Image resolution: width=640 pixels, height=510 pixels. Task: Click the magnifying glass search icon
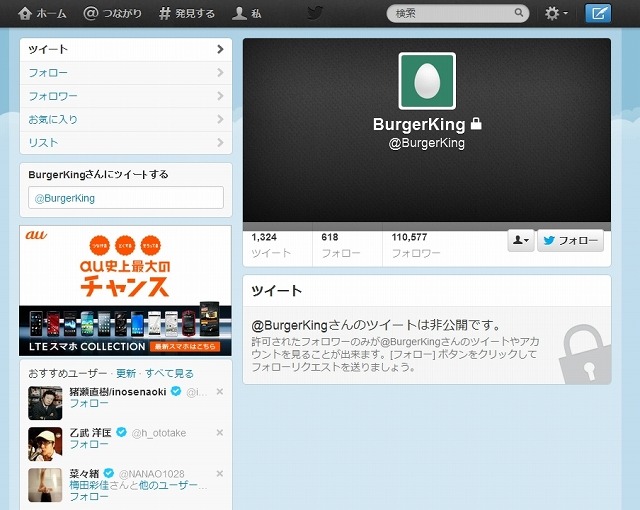(519, 13)
